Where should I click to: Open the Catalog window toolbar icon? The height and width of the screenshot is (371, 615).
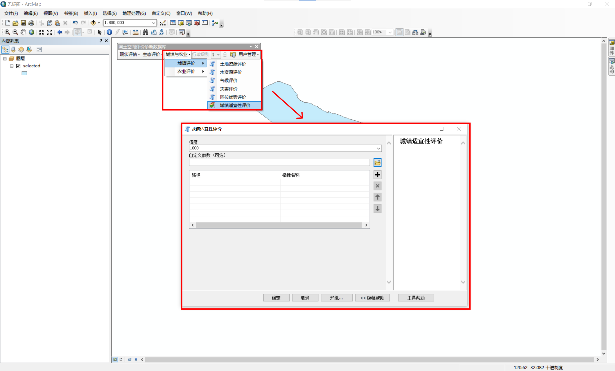181,23
